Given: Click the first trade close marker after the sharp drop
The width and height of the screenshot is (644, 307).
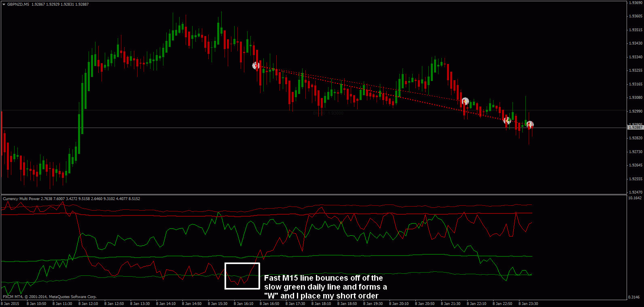Looking at the screenshot, I should tap(465, 101).
